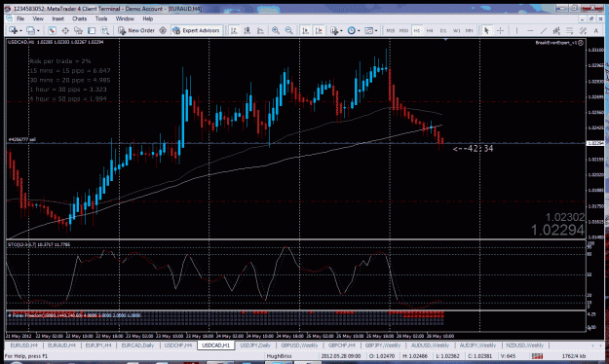Screen dimensions: 609x364
Task: Toggle the Terminal window icon
Action: click(92, 30)
